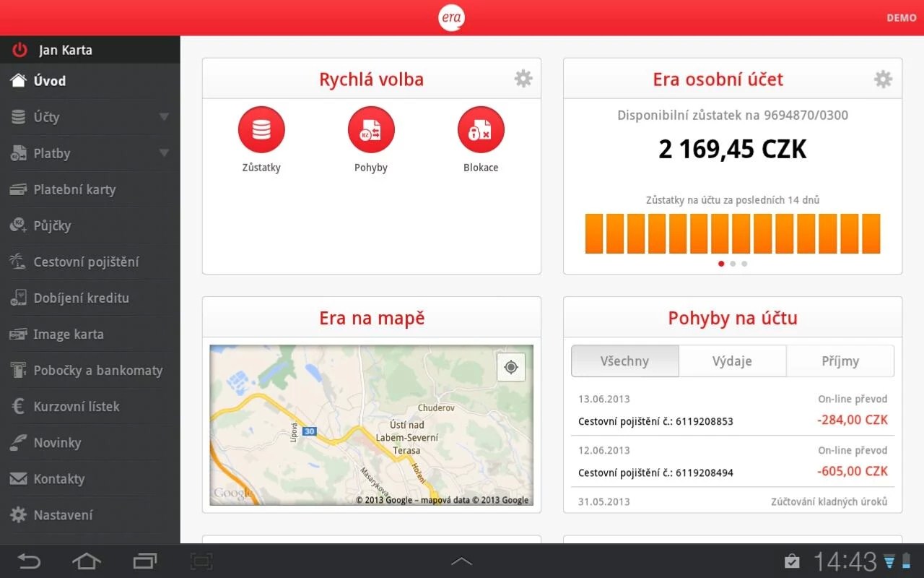Click the Pobočky a bankomaty ATM icon
Screen dimensions: 924x578
pyautogui.click(x=19, y=370)
